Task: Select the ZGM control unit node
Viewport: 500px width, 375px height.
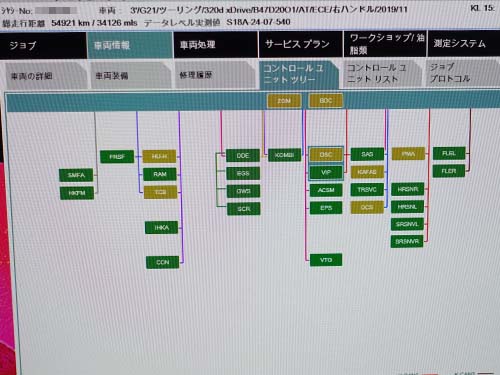Action: (x=284, y=101)
